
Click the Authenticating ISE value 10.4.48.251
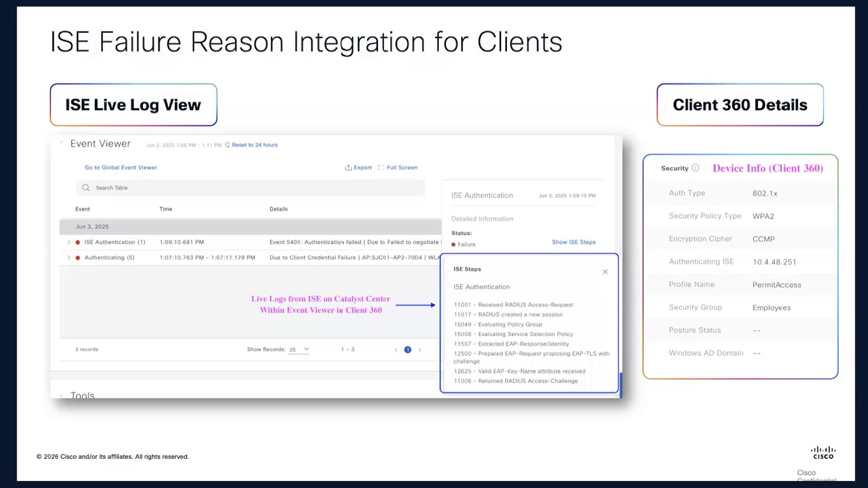pos(774,262)
